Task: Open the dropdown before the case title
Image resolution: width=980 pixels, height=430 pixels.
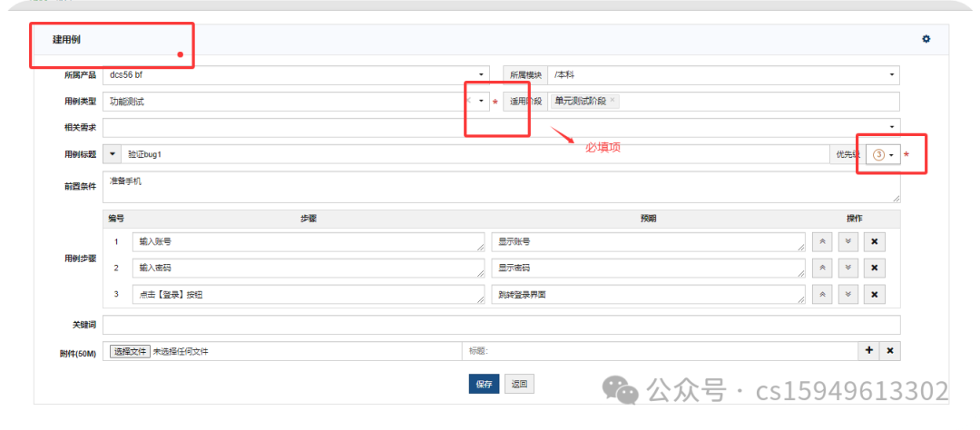Action: coord(112,153)
